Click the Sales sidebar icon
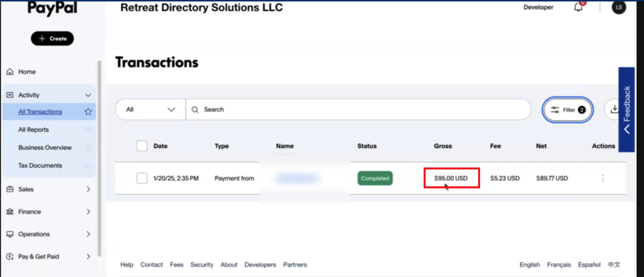 [10, 189]
